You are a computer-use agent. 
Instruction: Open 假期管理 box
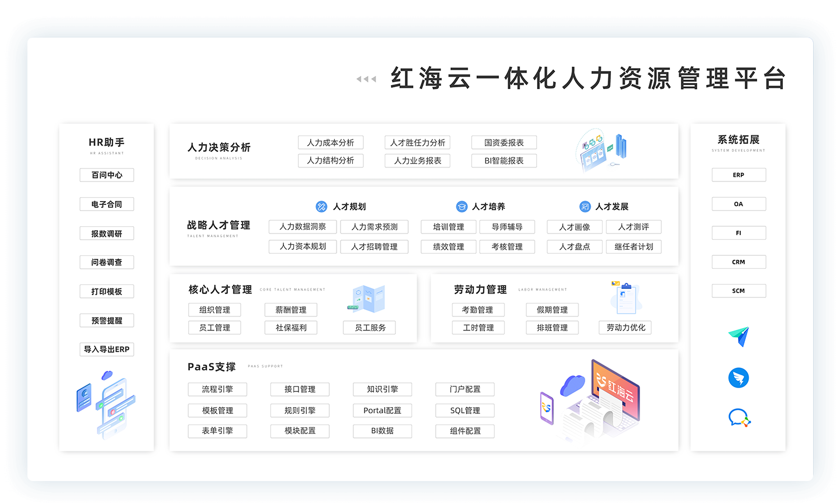coord(553,310)
